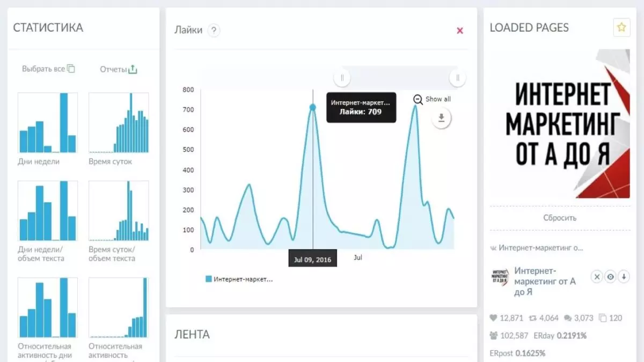Open Время суток/объем текста thumbnail
The height and width of the screenshot is (362, 644).
119,211
